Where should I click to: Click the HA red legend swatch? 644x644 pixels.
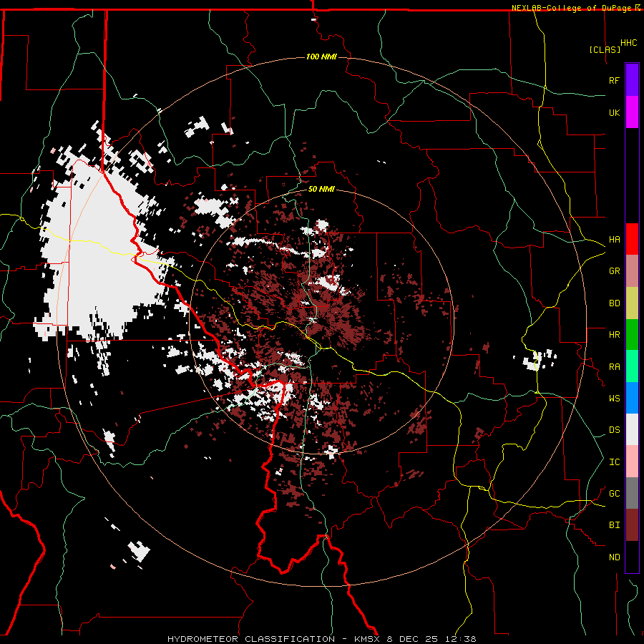632,239
